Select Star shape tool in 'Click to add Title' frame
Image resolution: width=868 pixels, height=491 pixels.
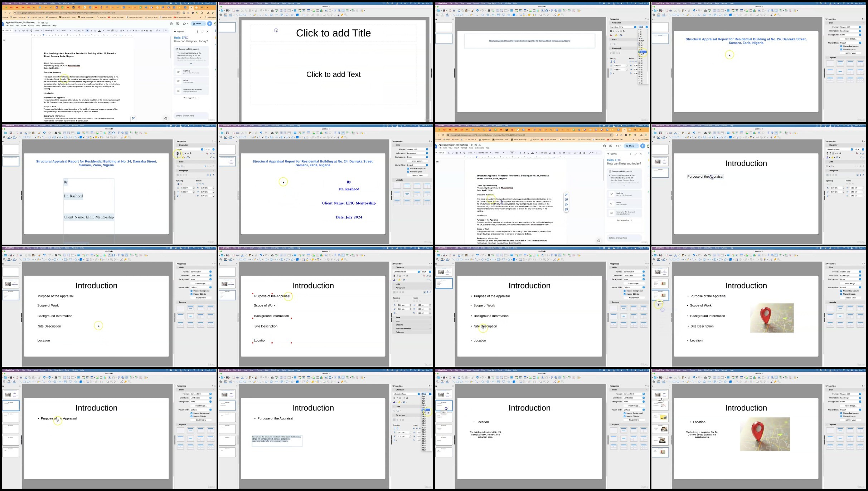292,15
